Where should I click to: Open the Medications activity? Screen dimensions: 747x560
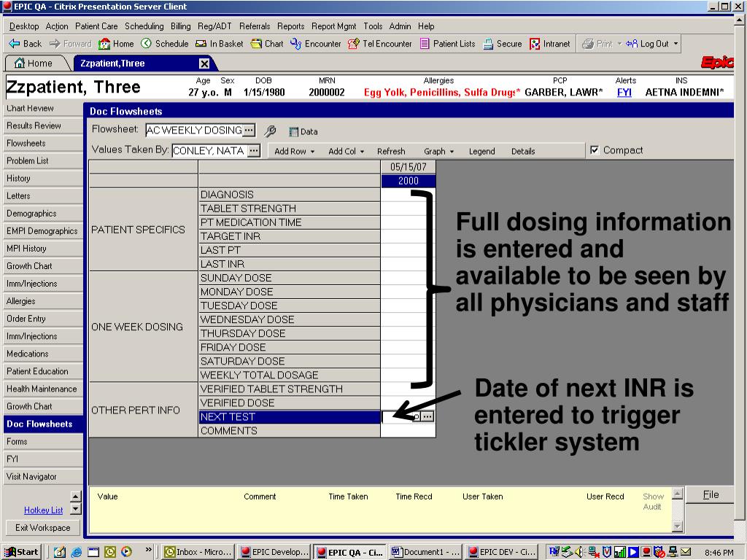click(x=43, y=354)
